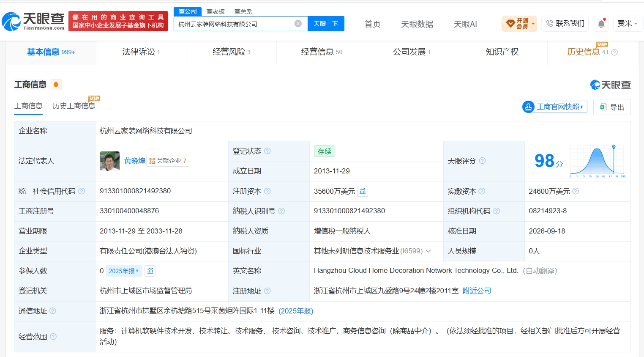Click the 关联企业 network icon

[x=152, y=161]
